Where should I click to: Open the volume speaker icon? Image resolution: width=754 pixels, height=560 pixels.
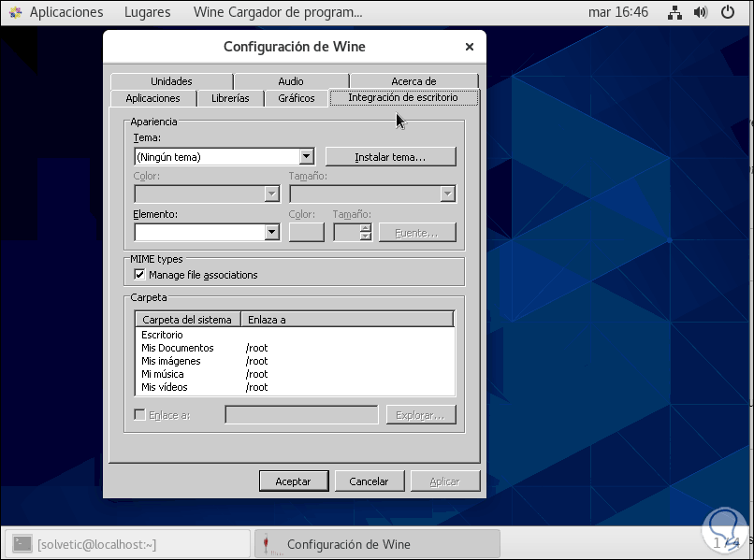coord(701,13)
